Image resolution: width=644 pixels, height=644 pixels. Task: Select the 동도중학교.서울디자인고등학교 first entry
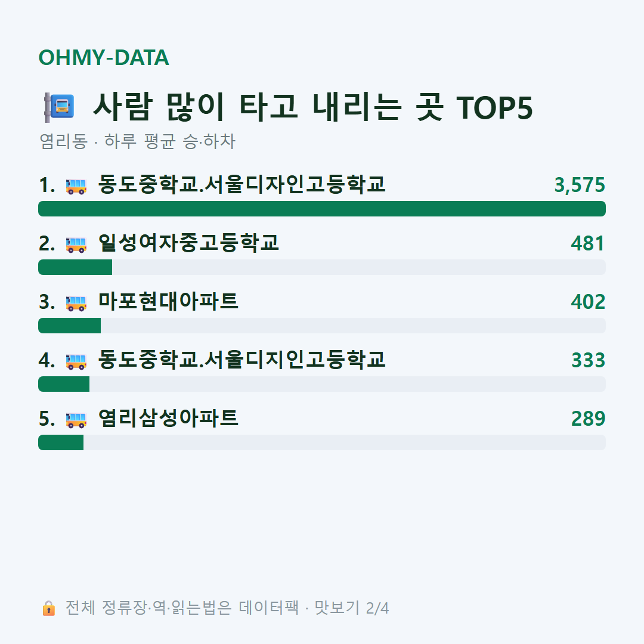point(241,184)
